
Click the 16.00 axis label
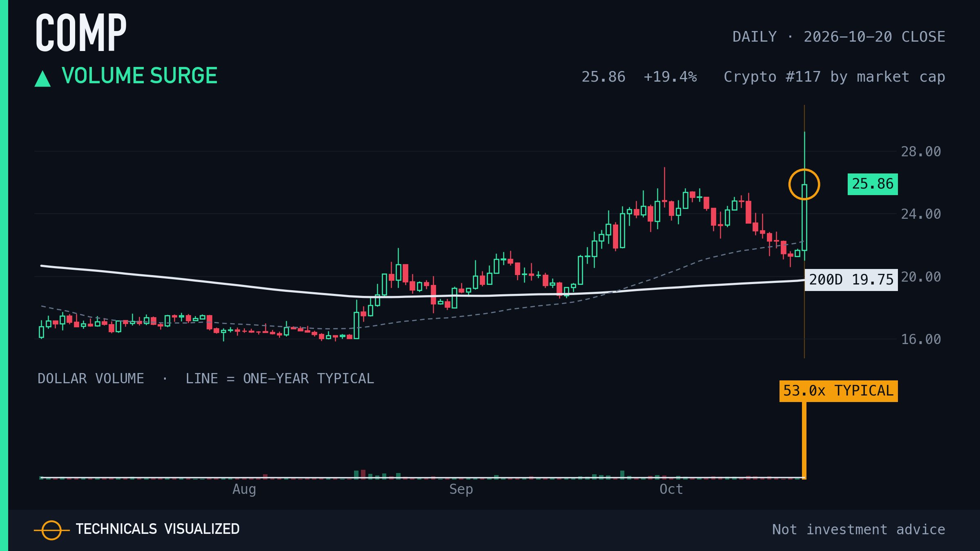(x=921, y=340)
